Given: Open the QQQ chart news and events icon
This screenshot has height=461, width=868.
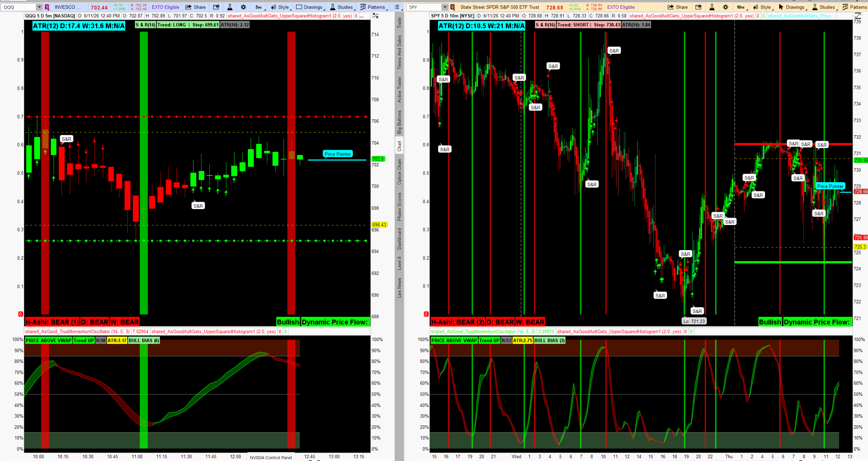Looking at the screenshot, I should coord(216,7).
